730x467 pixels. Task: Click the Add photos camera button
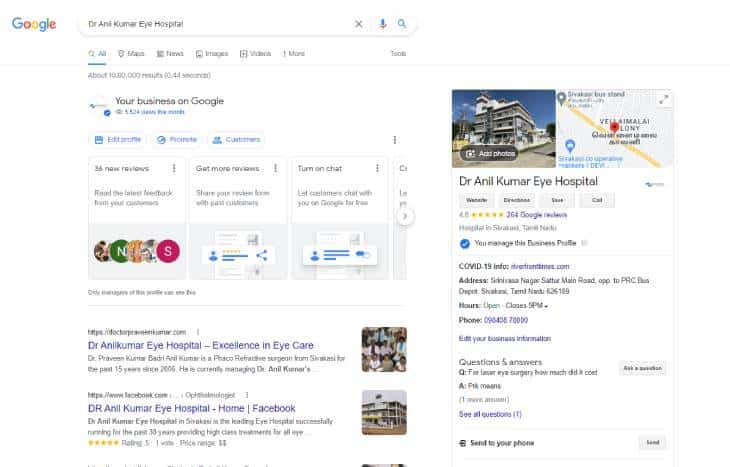click(491, 154)
